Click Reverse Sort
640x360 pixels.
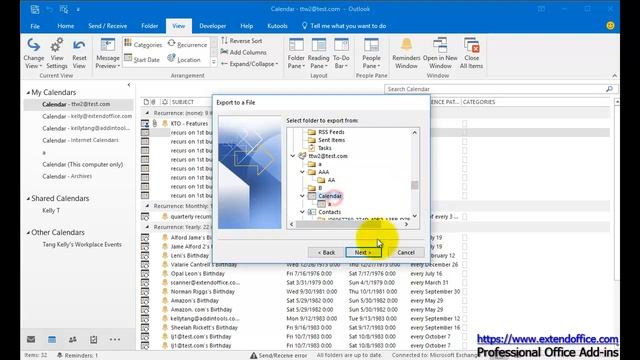(x=242, y=41)
